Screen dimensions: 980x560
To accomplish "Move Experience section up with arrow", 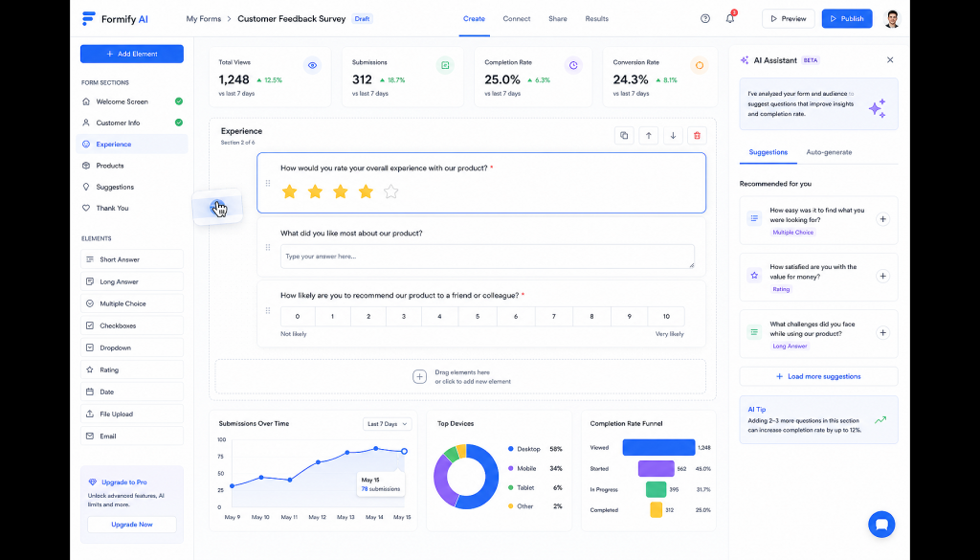I will (648, 136).
